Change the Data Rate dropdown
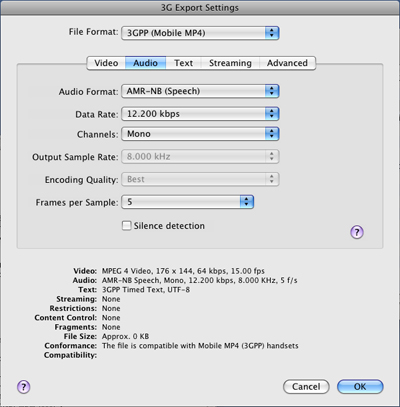The height and width of the screenshot is (407, 400). pyautogui.click(x=200, y=114)
